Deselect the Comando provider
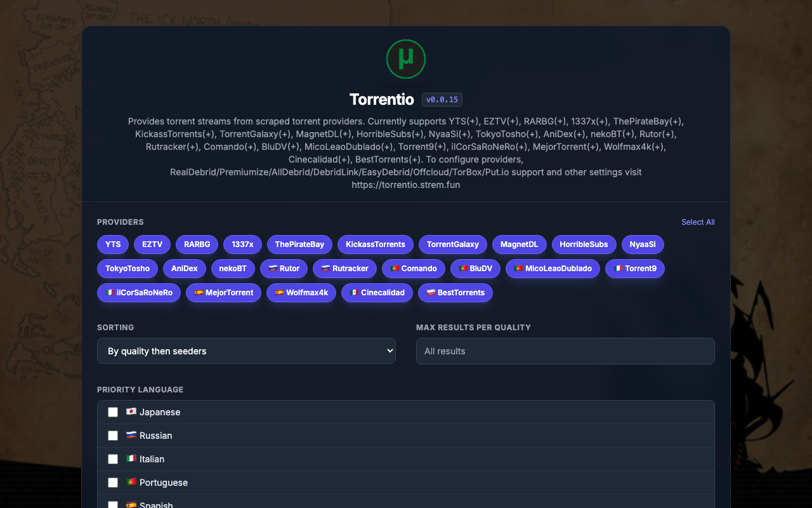 (x=414, y=269)
